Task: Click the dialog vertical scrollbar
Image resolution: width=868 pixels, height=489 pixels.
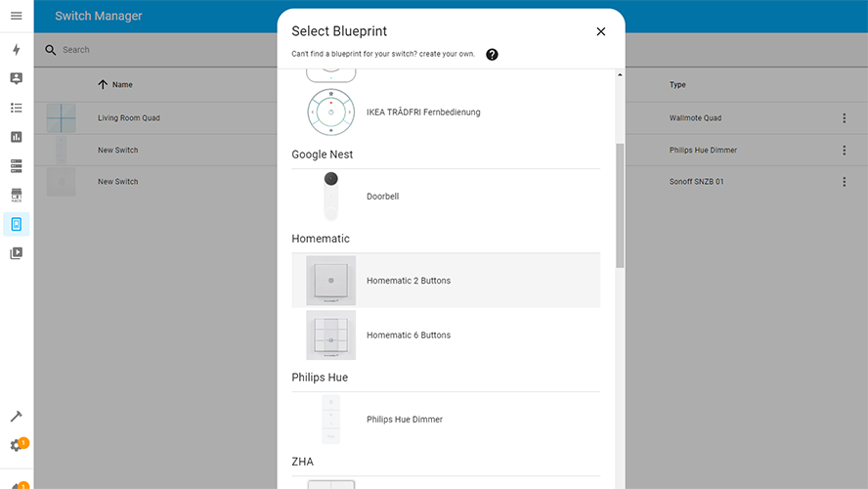Action: point(620,206)
